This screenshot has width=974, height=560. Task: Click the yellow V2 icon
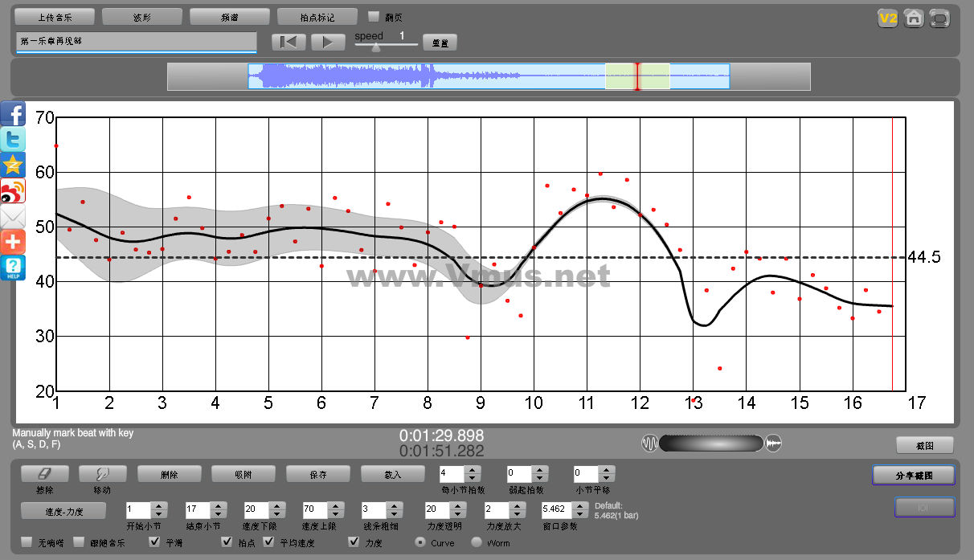[887, 18]
